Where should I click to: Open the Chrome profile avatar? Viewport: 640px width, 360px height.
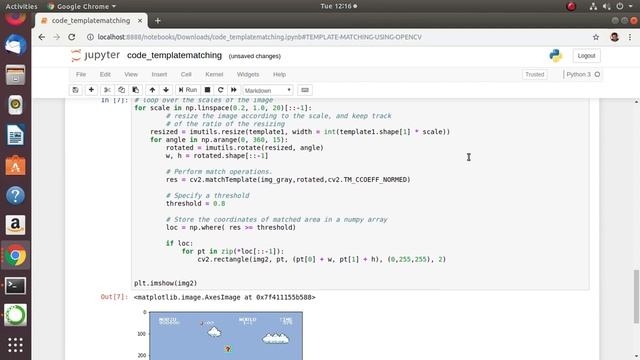click(x=614, y=37)
